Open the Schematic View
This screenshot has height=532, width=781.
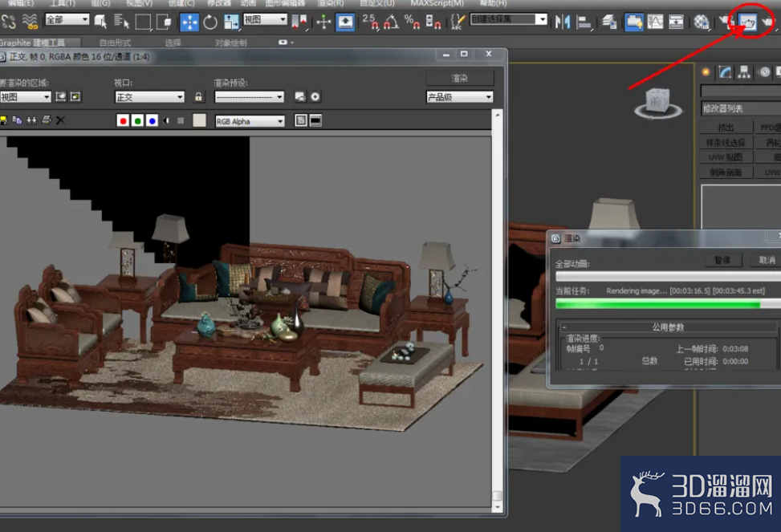click(x=676, y=22)
